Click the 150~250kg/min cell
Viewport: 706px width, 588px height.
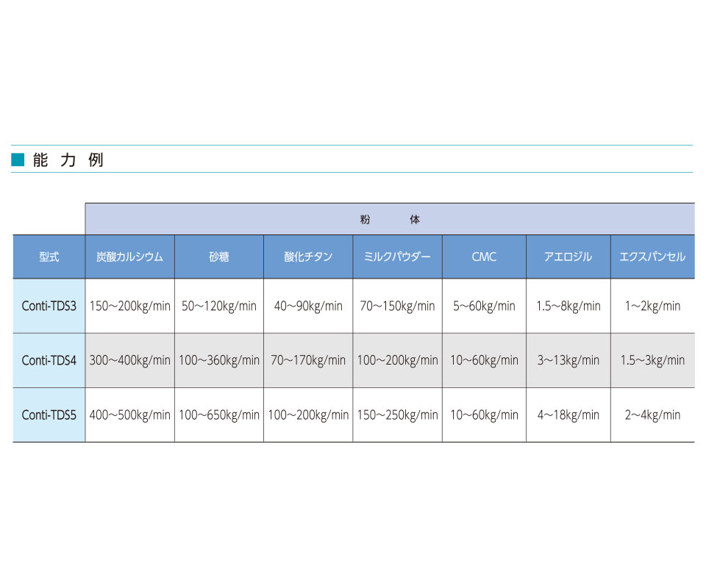click(397, 415)
